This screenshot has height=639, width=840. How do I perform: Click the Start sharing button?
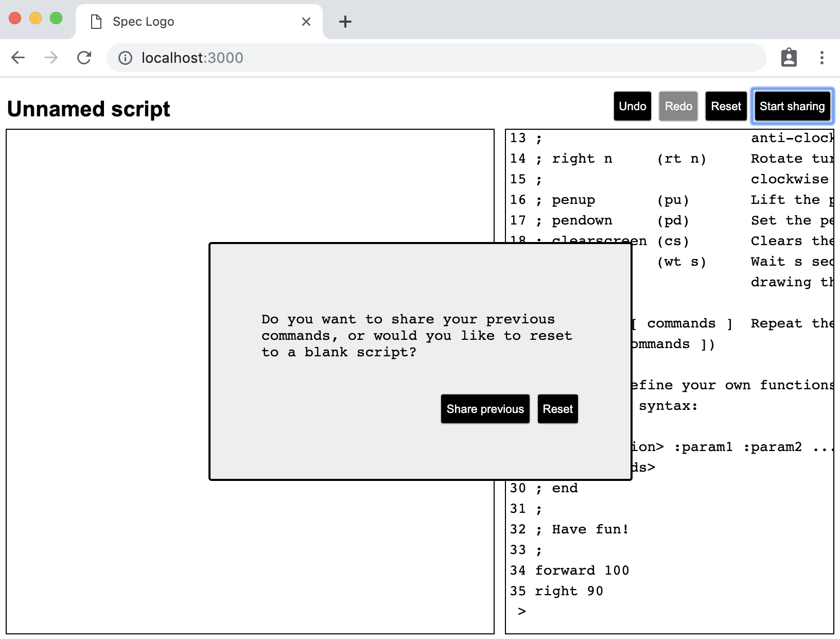(x=792, y=107)
